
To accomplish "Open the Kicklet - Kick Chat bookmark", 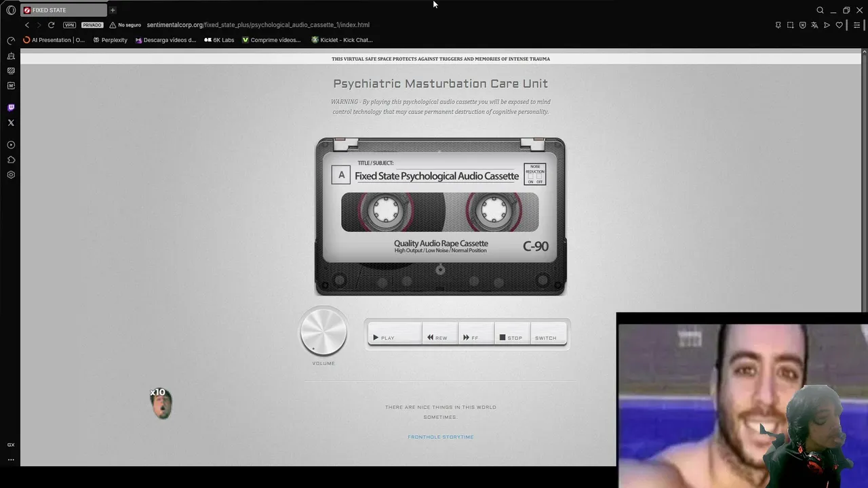I will click(342, 40).
